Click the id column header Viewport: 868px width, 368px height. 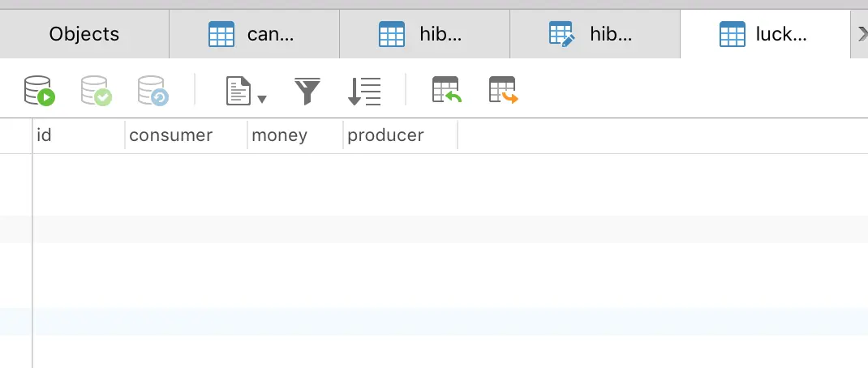[78, 135]
